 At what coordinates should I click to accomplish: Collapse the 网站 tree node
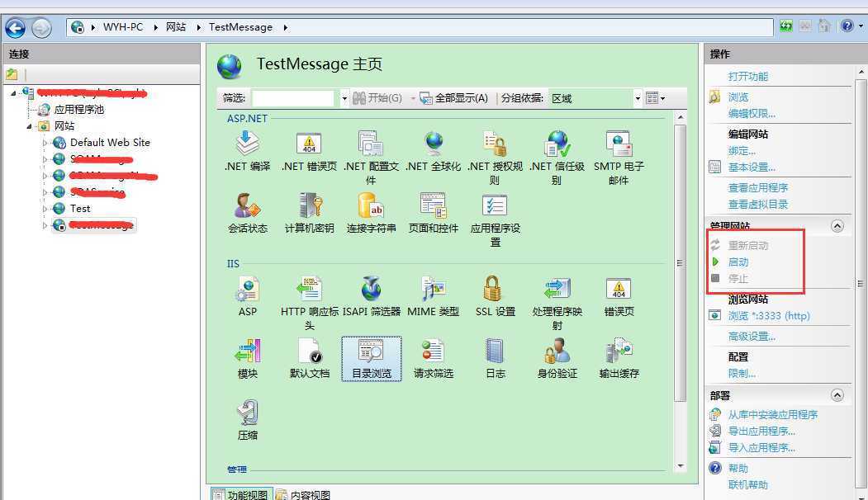click(x=30, y=126)
